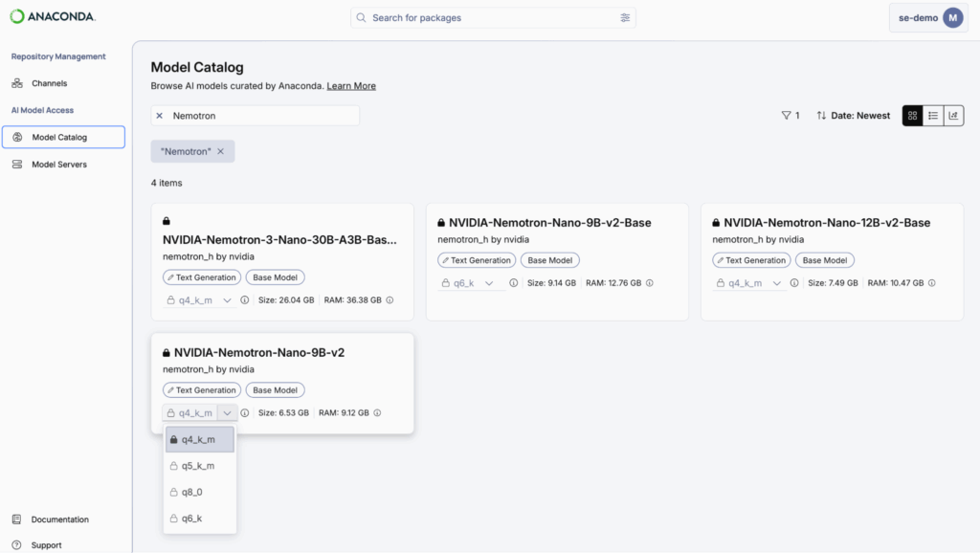Clear the Nemotron search field X icon
Screen dimensions: 980x553
click(160, 116)
